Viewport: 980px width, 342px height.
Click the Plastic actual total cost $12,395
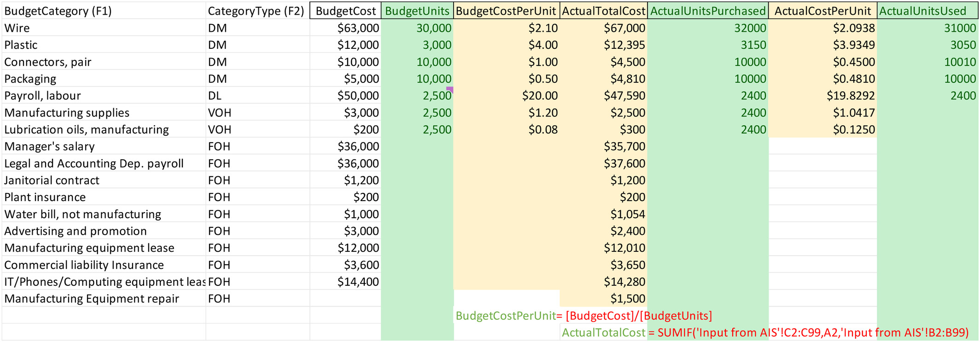coord(604,45)
